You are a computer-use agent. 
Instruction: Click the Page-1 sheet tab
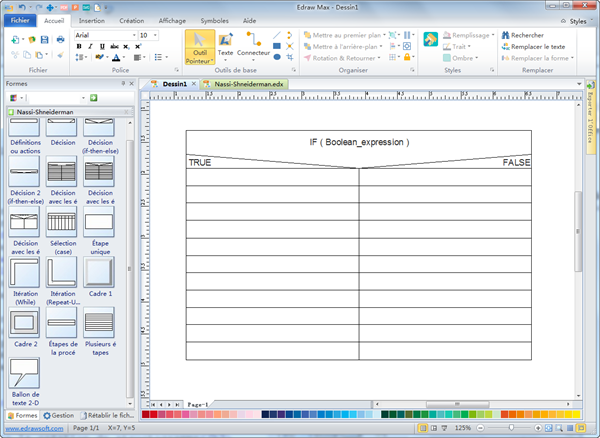pos(197,404)
